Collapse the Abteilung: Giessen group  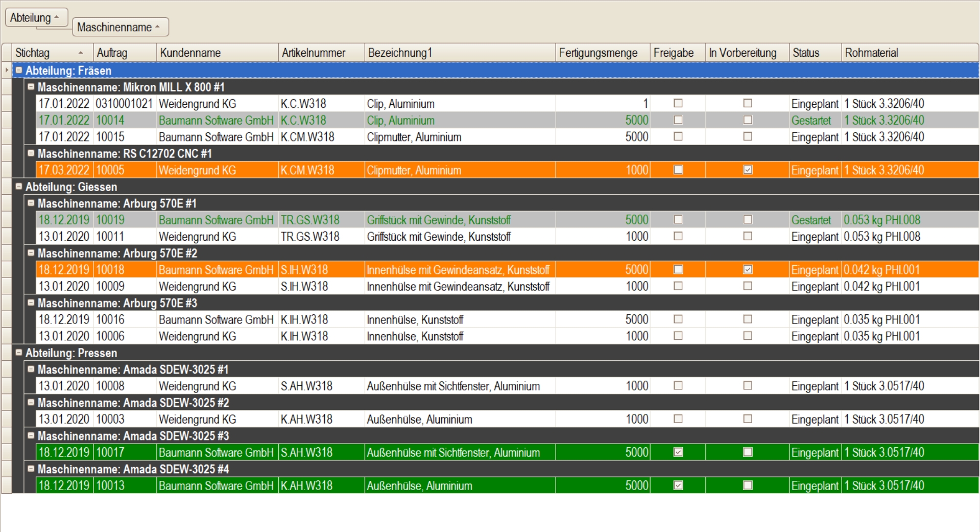tap(19, 187)
